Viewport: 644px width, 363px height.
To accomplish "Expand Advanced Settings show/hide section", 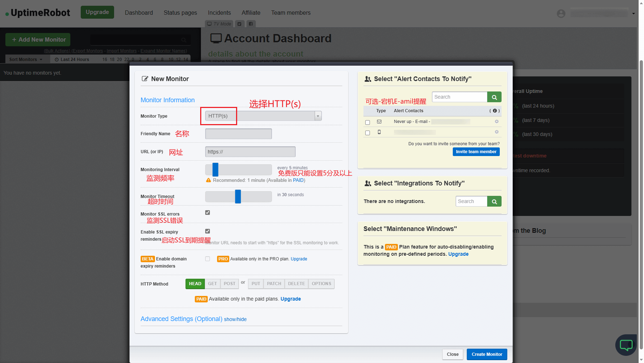I will (235, 319).
